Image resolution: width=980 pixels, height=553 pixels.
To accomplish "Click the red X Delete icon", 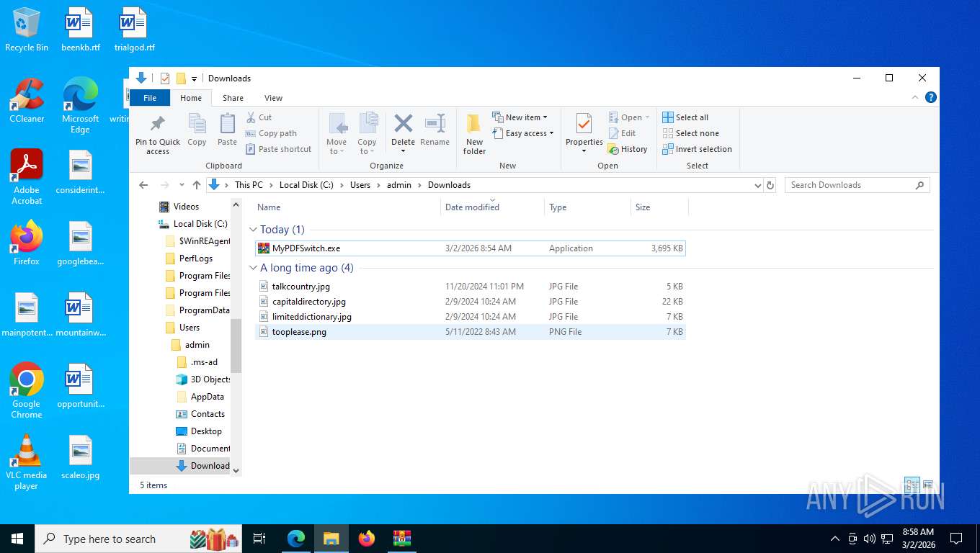I will [403, 123].
